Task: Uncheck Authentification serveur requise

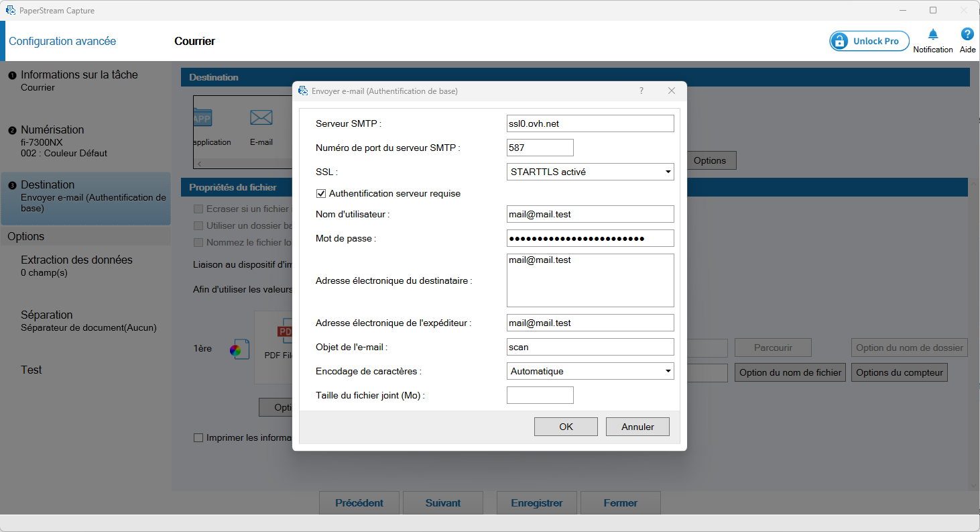Action: tap(321, 193)
